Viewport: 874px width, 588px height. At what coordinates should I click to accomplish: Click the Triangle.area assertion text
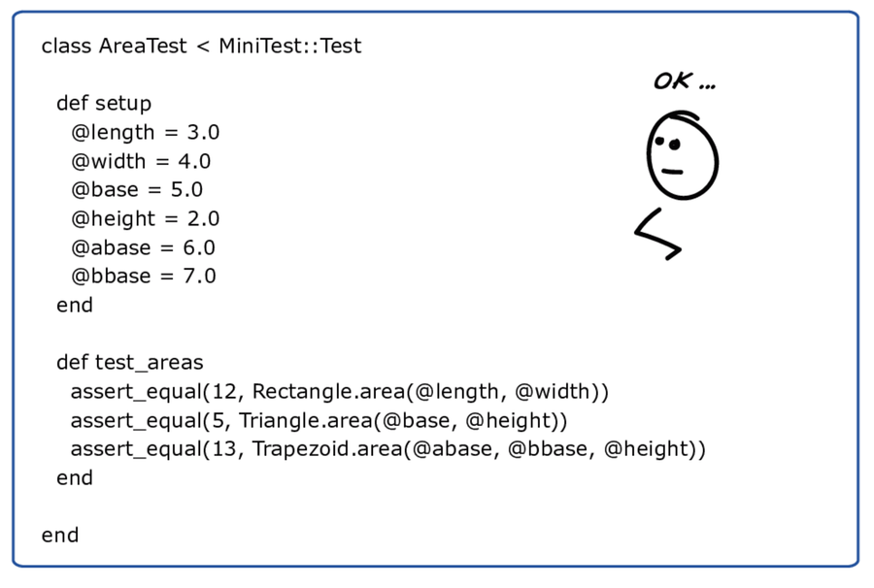[x=319, y=420]
